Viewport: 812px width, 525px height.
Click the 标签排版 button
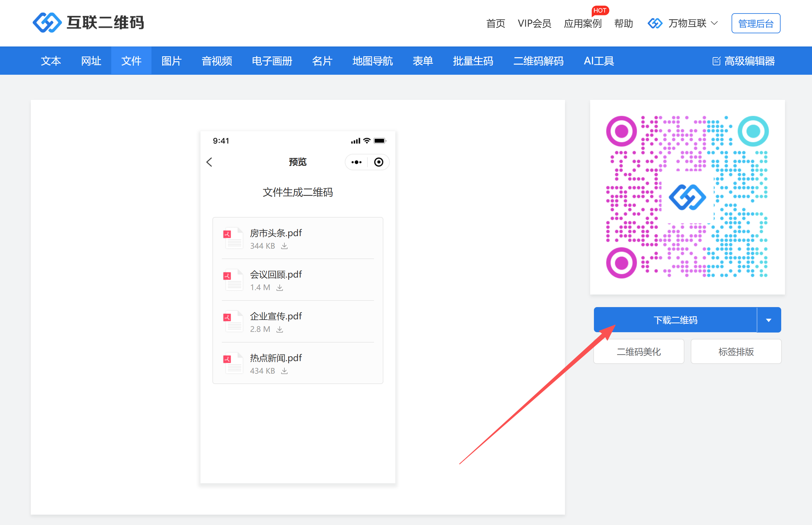pyautogui.click(x=736, y=351)
